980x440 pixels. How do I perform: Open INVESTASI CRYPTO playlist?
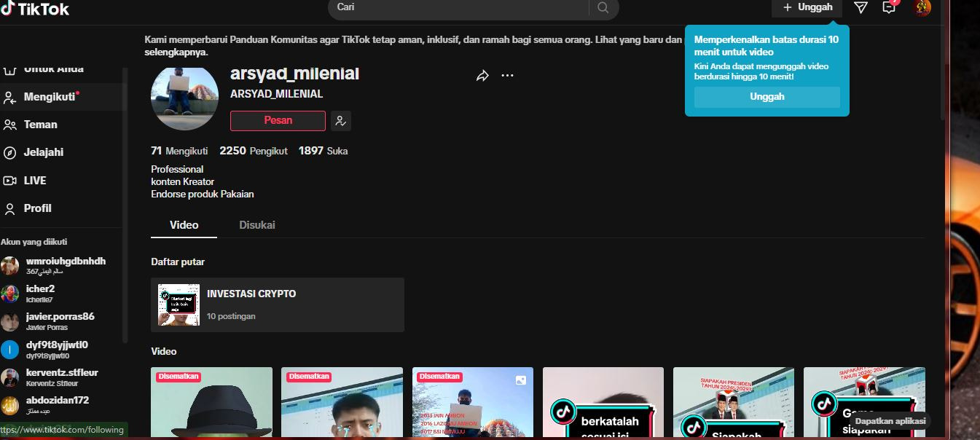278,305
